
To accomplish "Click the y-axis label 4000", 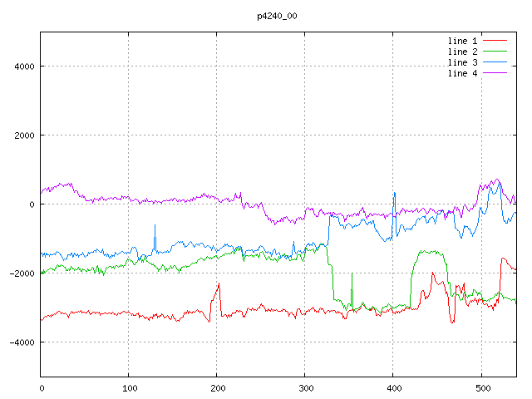I will point(24,66).
